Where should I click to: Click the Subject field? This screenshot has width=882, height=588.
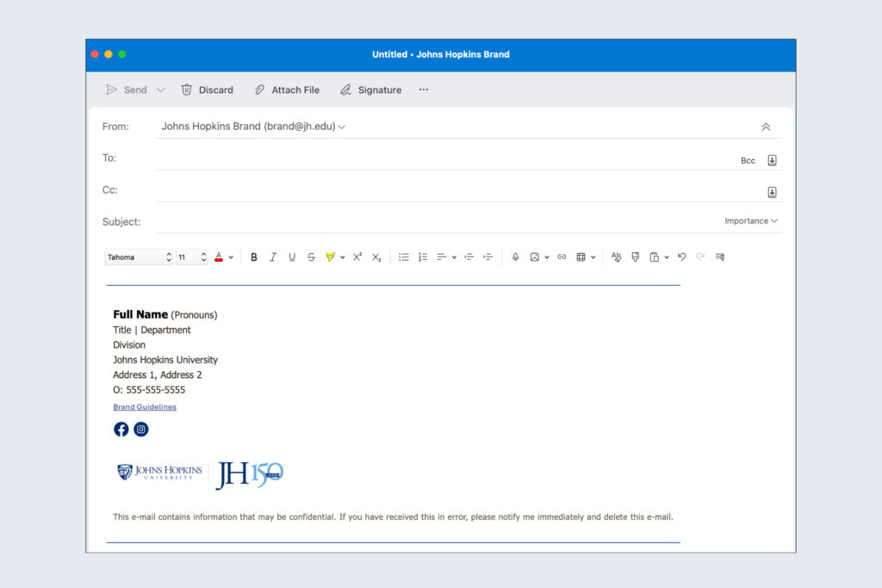pyautogui.click(x=436, y=222)
